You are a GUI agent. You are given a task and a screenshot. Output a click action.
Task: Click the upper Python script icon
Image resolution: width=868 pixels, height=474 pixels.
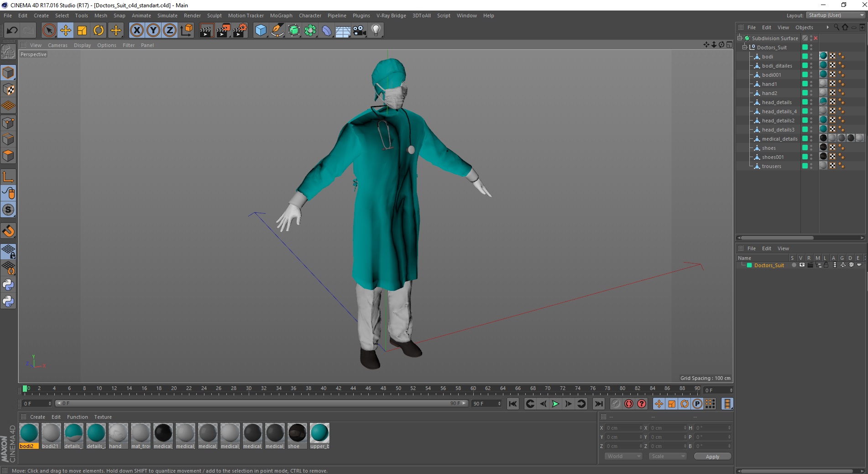8,284
